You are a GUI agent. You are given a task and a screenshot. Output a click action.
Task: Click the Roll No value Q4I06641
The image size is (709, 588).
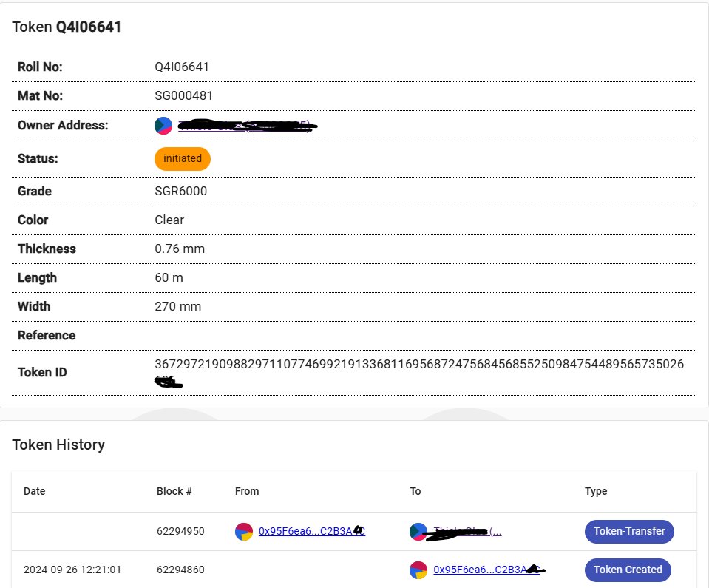click(182, 67)
